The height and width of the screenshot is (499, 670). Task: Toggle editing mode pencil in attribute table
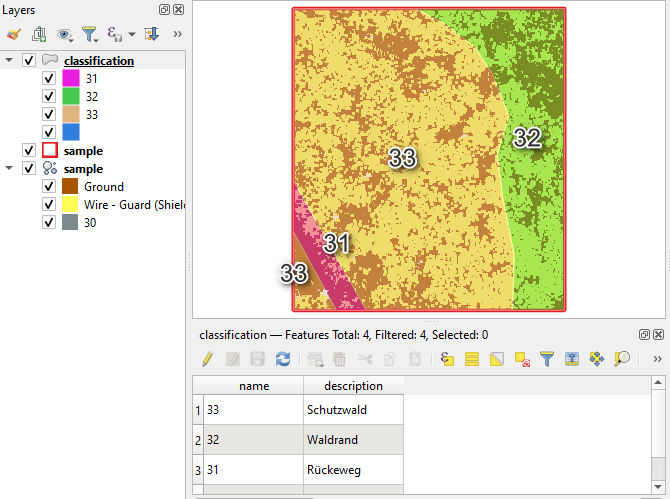pos(207,358)
